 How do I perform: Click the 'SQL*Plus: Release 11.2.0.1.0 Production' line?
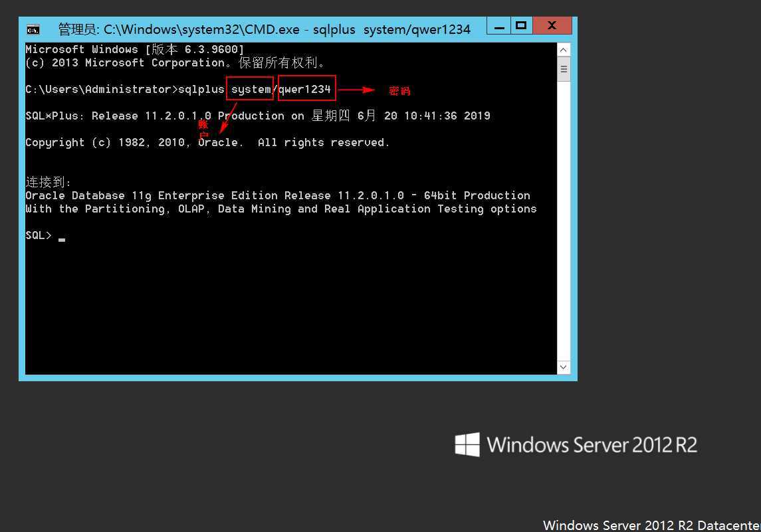(258, 116)
